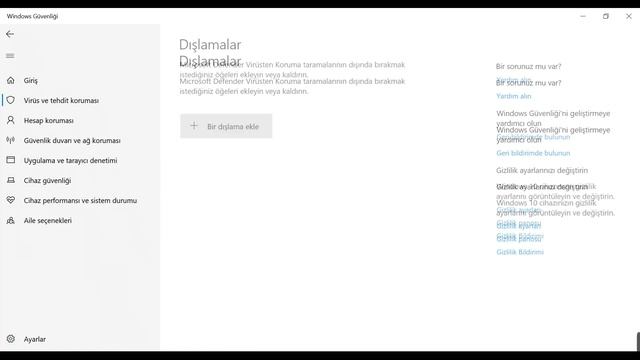Select the antenna icon for Güvenlik duvarı ve ağ koruması
The height and width of the screenshot is (360, 640).
[x=11, y=140]
